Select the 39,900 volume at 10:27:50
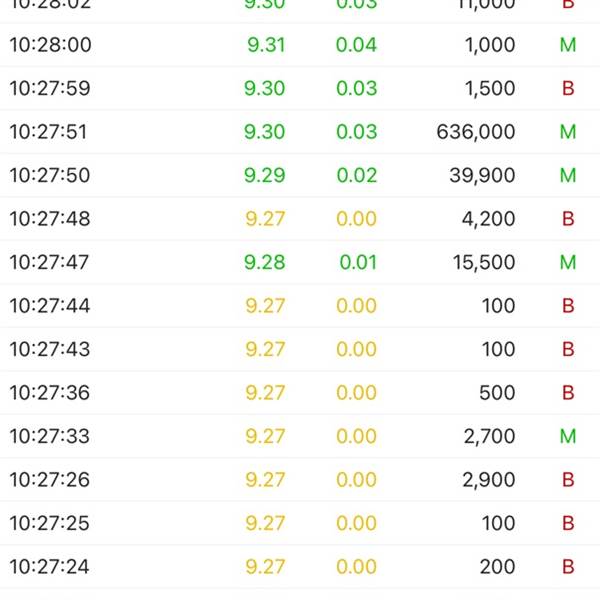Viewport: 600px width, 600px height. [482, 176]
